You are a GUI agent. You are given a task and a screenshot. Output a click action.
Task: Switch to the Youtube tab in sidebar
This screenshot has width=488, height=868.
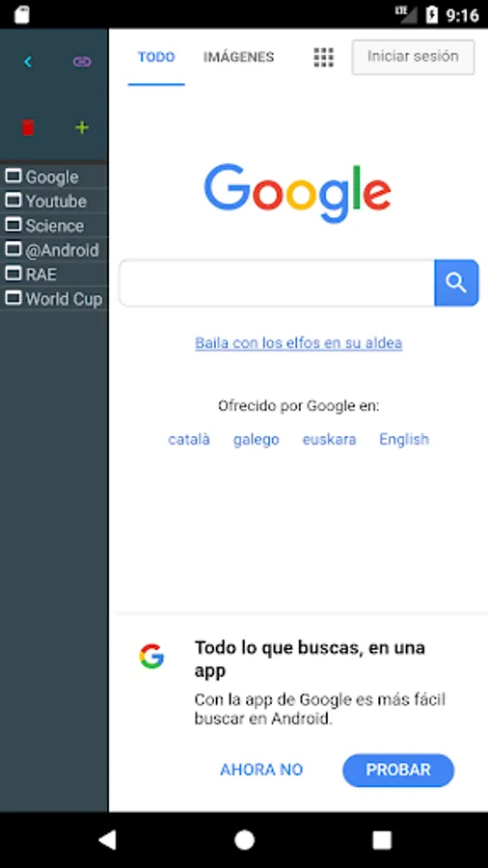tap(54, 201)
